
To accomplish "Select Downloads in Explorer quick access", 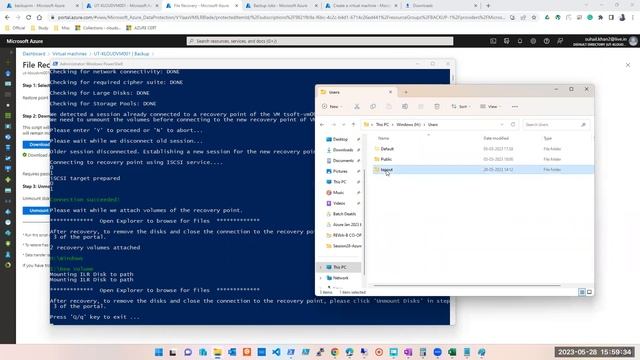I will click(x=342, y=150).
